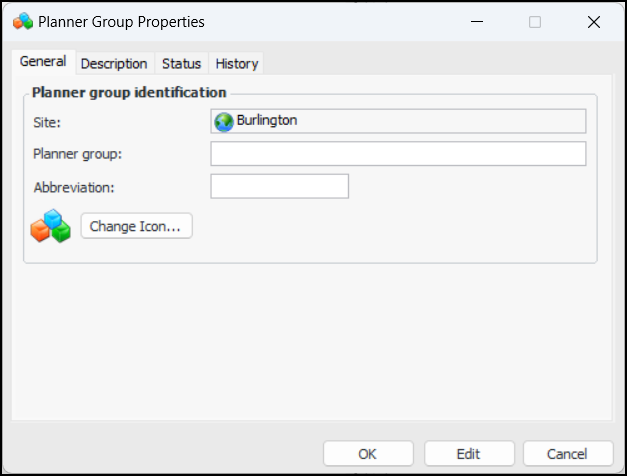Click the globe icon beside Burlington
The height and width of the screenshot is (476, 627).
point(224,121)
